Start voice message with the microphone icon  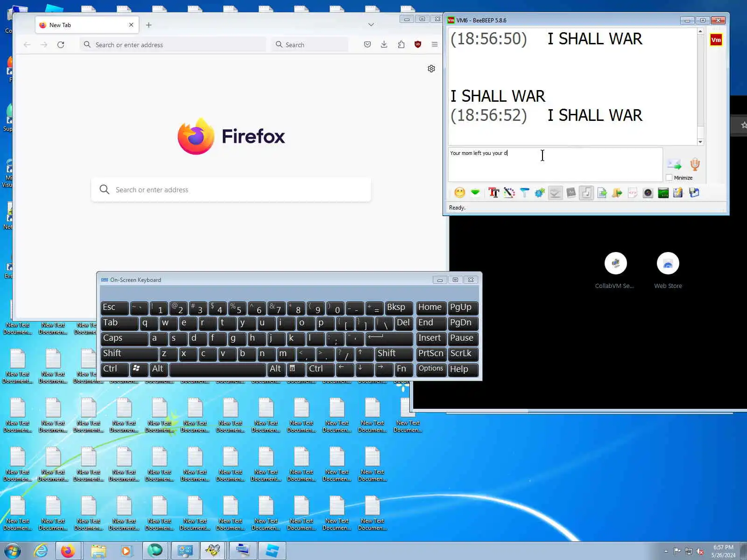coord(695,164)
